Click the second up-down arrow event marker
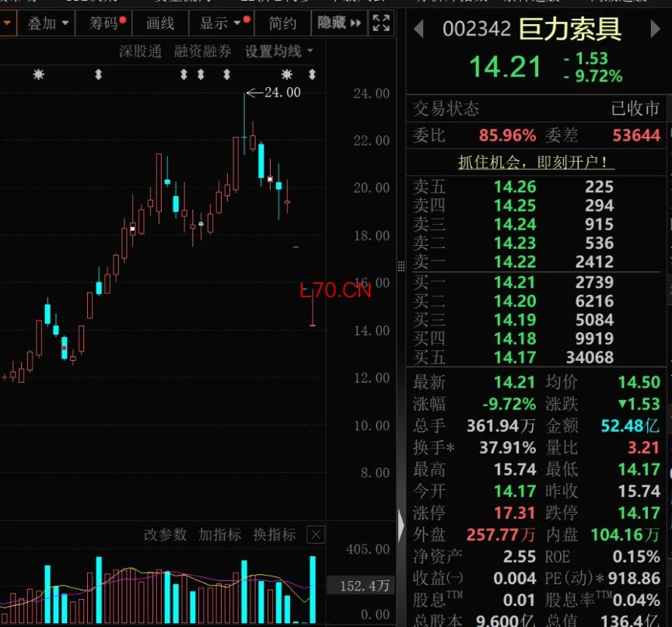Image resolution: width=672 pixels, height=627 pixels. point(184,75)
